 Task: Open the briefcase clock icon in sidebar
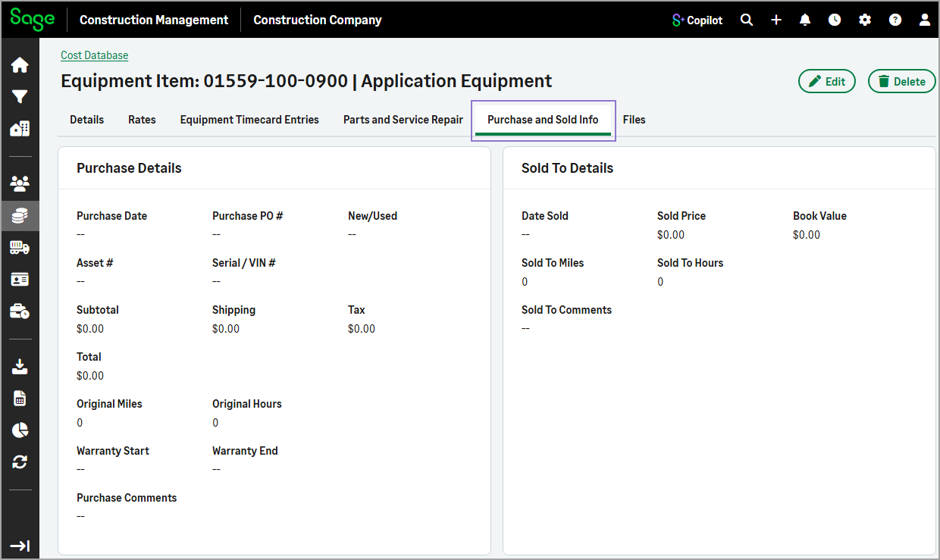coord(20,311)
